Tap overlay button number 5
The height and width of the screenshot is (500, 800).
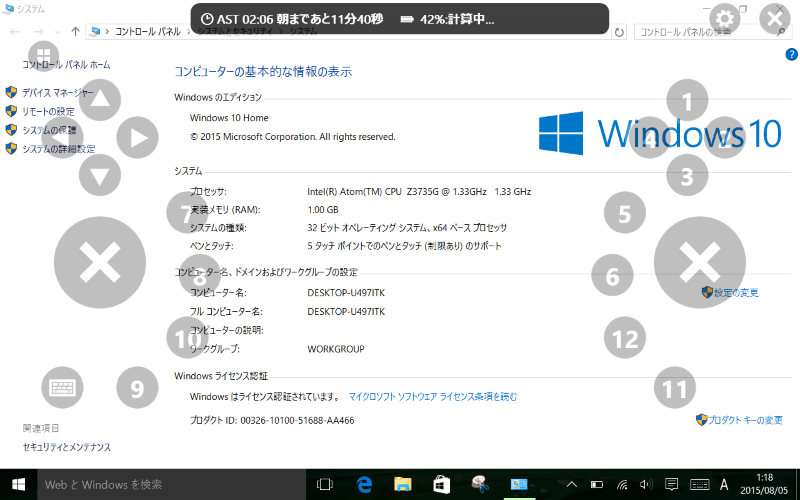point(625,213)
